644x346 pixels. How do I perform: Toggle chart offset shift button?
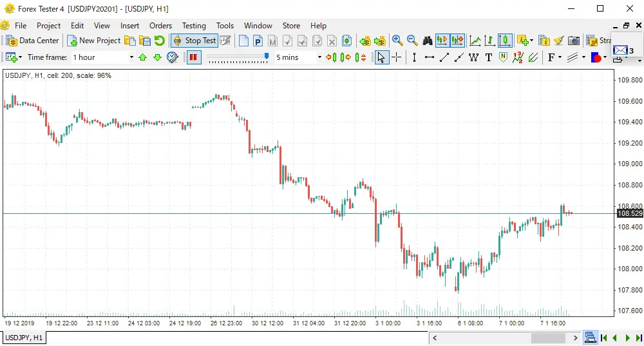[457, 41]
